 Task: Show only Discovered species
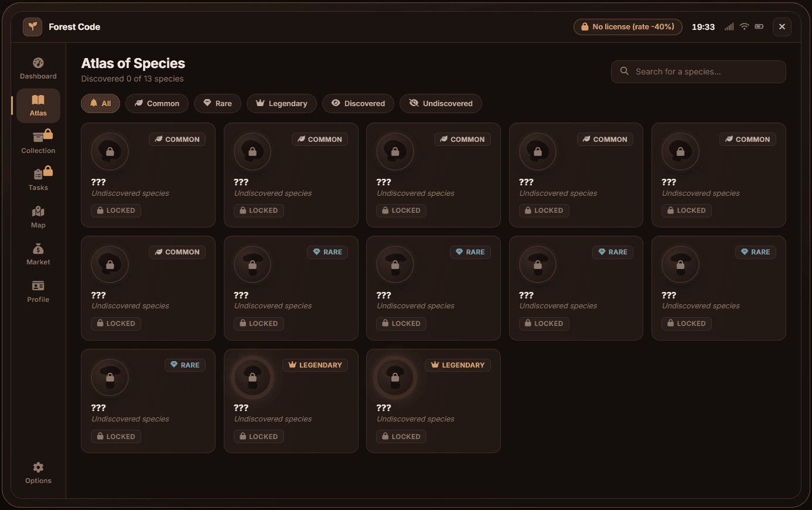click(358, 104)
